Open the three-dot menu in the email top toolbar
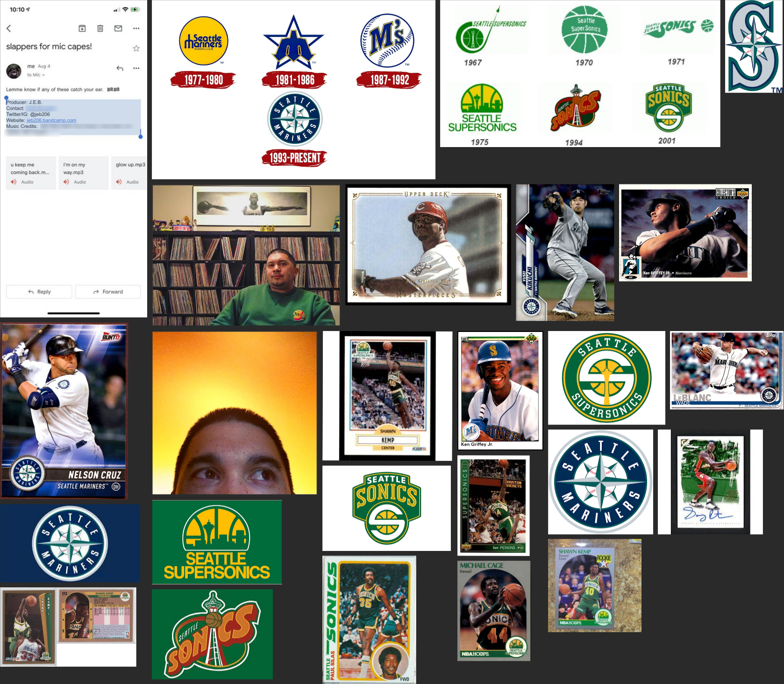Viewport: 784px width, 684px height. click(x=136, y=28)
